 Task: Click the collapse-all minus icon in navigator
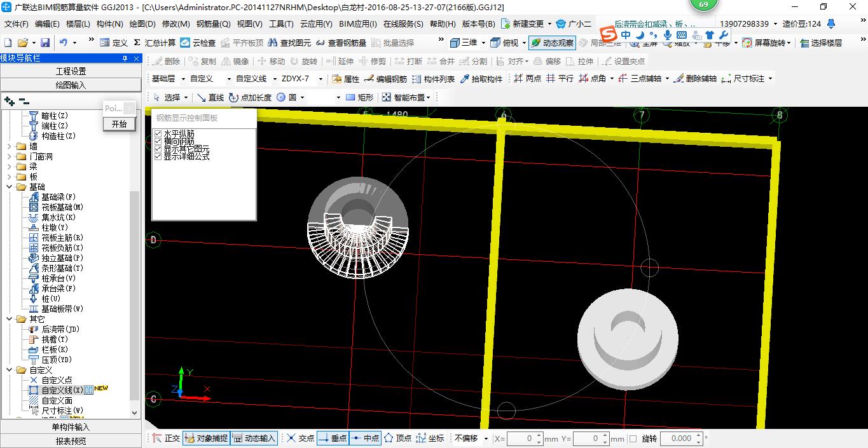coord(24,101)
